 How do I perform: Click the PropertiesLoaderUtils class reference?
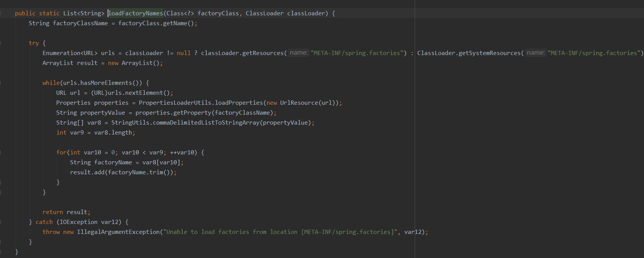pos(175,103)
